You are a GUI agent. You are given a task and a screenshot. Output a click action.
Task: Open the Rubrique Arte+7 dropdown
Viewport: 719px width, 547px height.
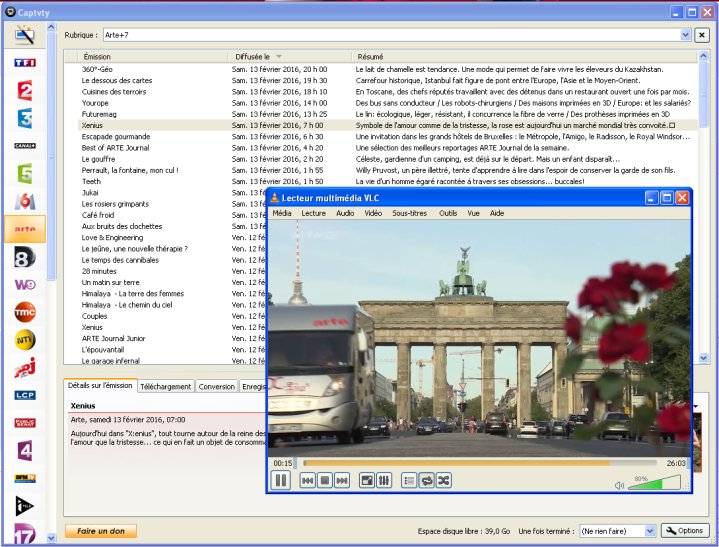click(686, 35)
